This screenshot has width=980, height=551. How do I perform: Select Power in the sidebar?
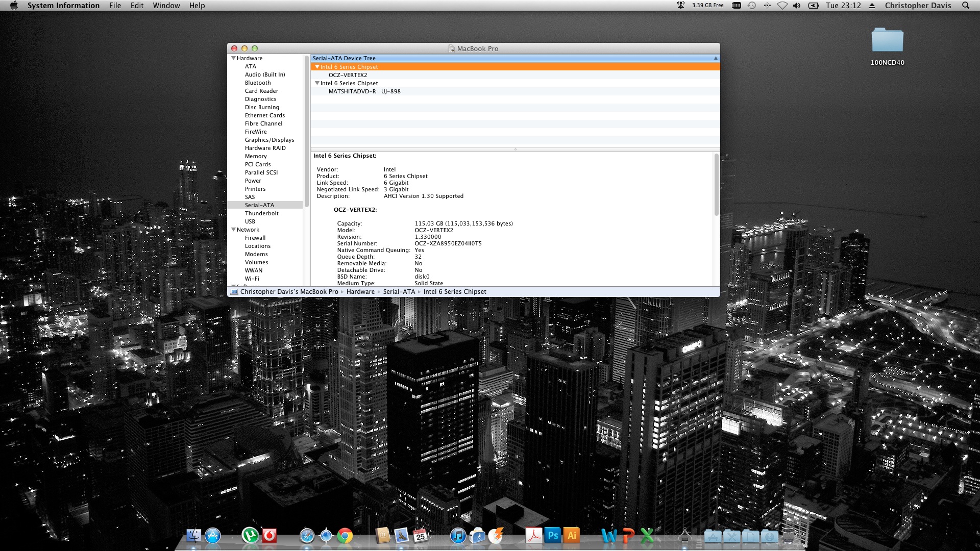pyautogui.click(x=253, y=181)
